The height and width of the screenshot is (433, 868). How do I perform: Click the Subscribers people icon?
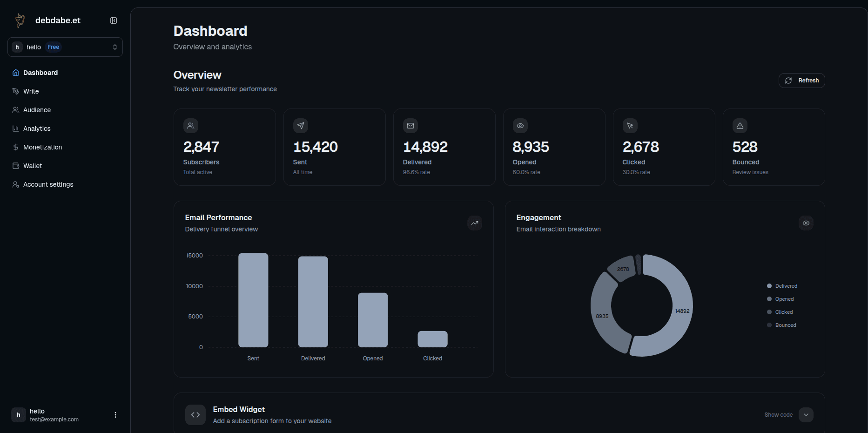click(191, 125)
